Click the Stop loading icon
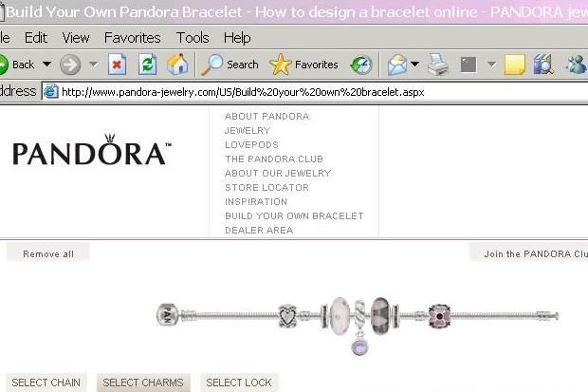The width and height of the screenshot is (588, 392). [x=118, y=65]
